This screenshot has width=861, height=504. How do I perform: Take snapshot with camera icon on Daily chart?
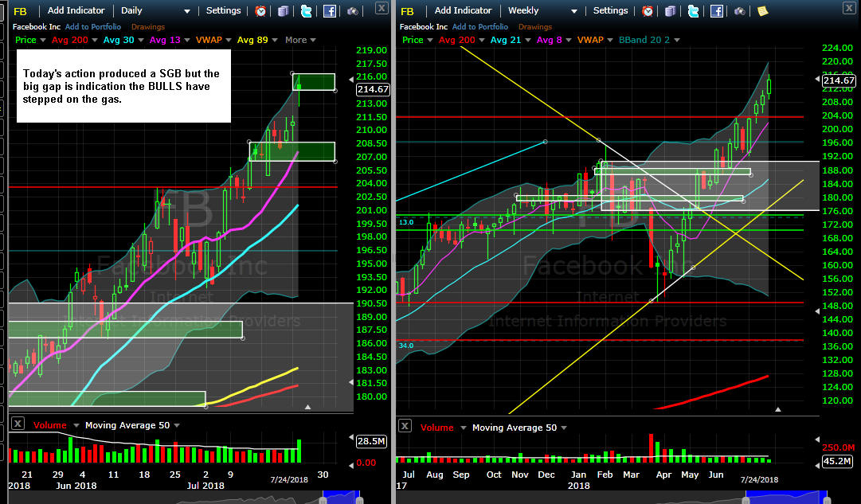coord(353,11)
